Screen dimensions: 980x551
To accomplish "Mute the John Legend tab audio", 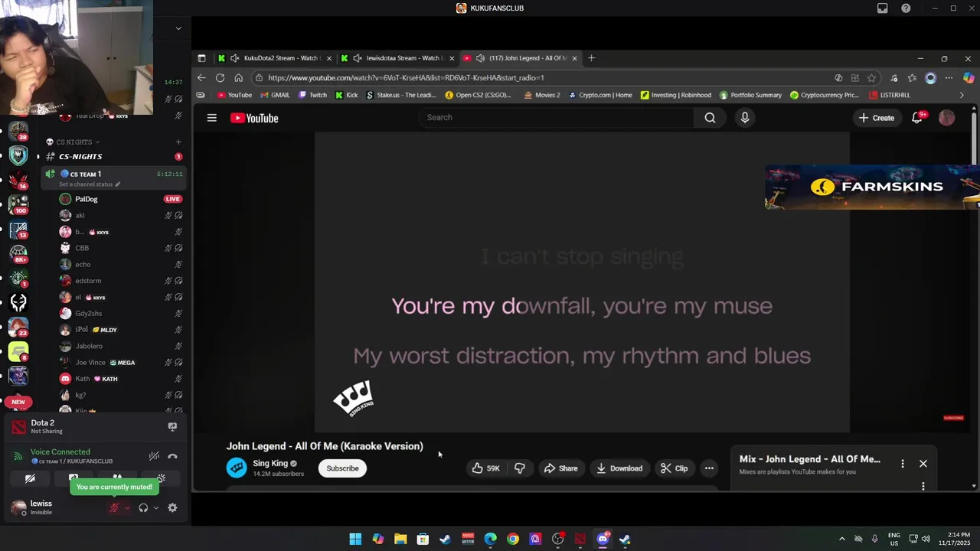I will click(x=480, y=58).
